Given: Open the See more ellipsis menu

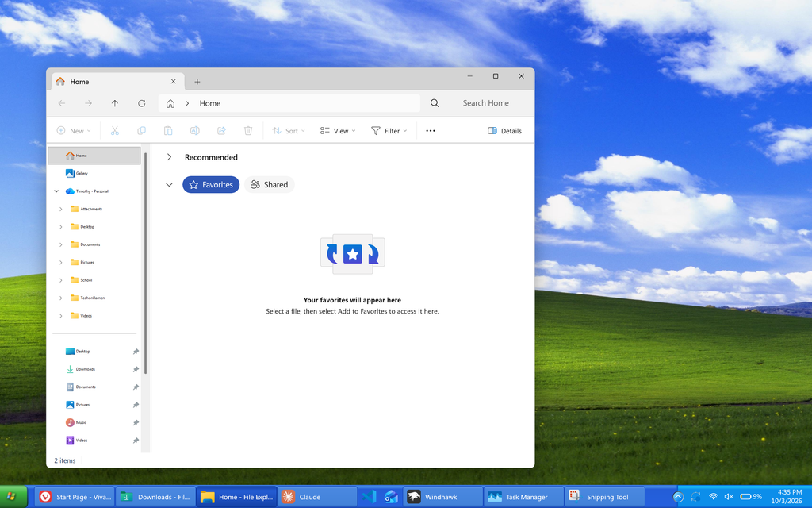Looking at the screenshot, I should pyautogui.click(x=431, y=131).
